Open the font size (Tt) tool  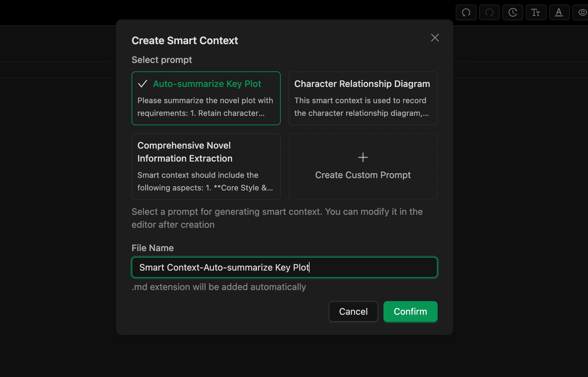tap(536, 13)
